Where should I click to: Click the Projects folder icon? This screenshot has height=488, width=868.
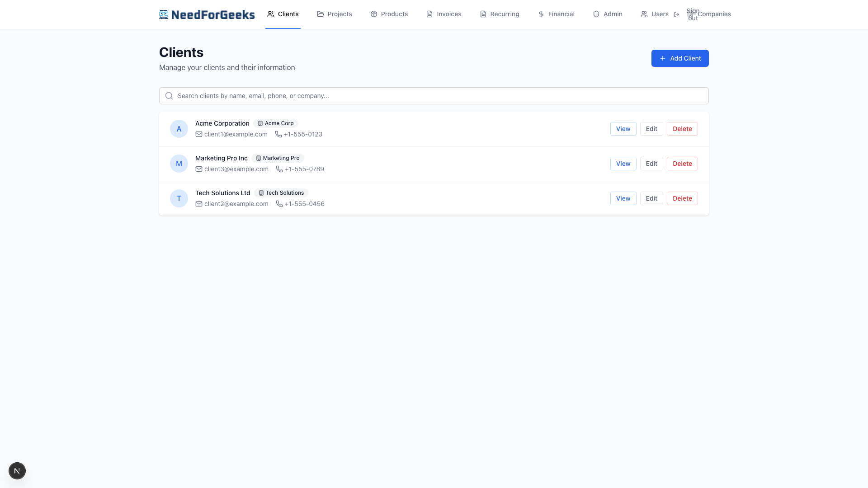(x=320, y=14)
